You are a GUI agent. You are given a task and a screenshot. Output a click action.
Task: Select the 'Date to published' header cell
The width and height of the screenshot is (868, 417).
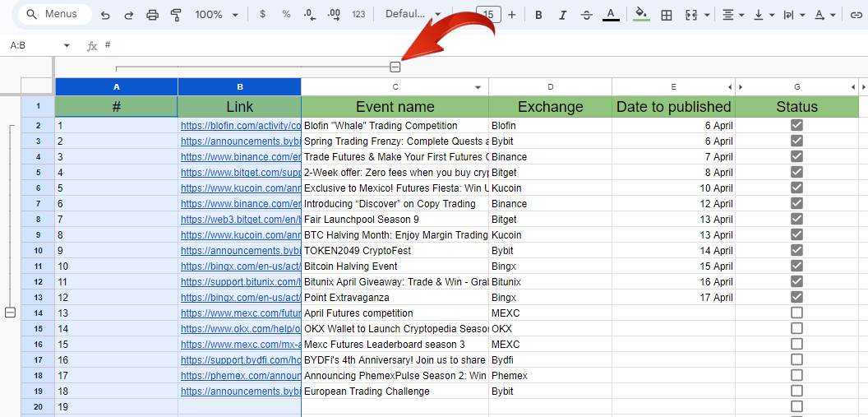point(674,106)
